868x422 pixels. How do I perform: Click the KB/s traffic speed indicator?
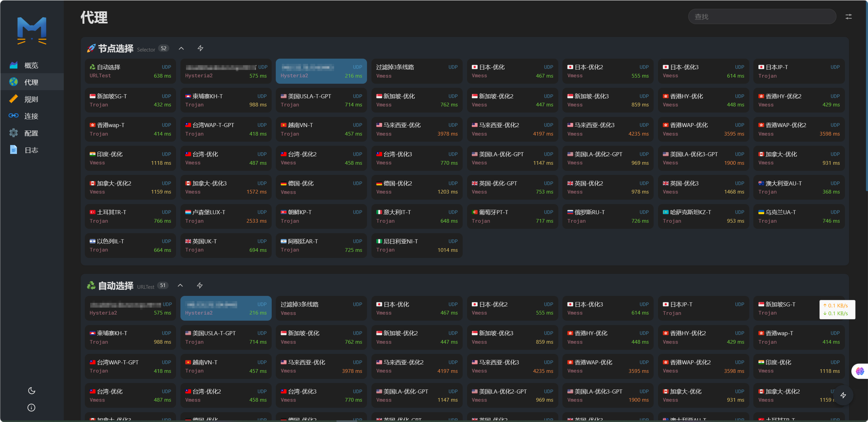(837, 309)
